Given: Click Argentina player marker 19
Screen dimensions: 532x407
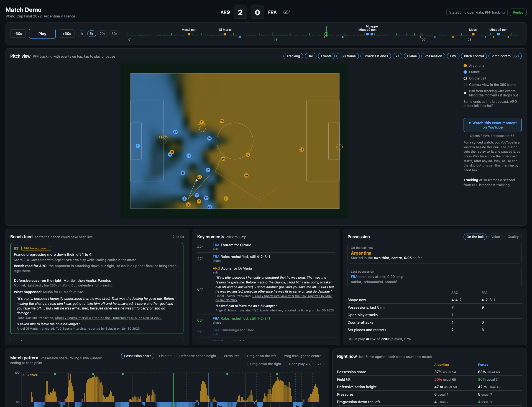Looking at the screenshot, I should click(246, 175).
